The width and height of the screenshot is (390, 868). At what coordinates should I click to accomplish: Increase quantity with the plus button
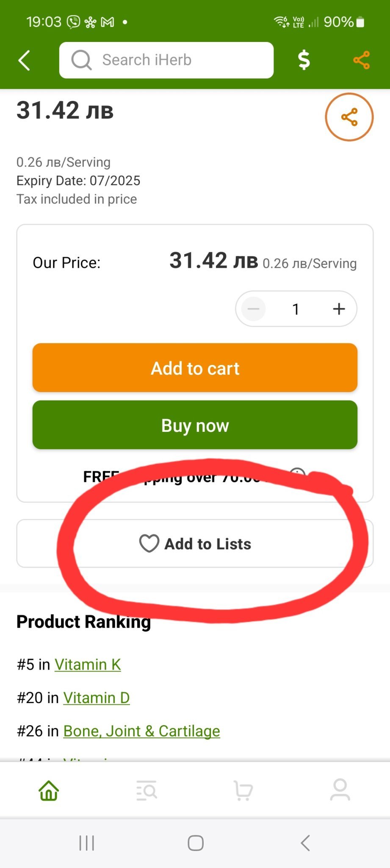click(x=339, y=309)
